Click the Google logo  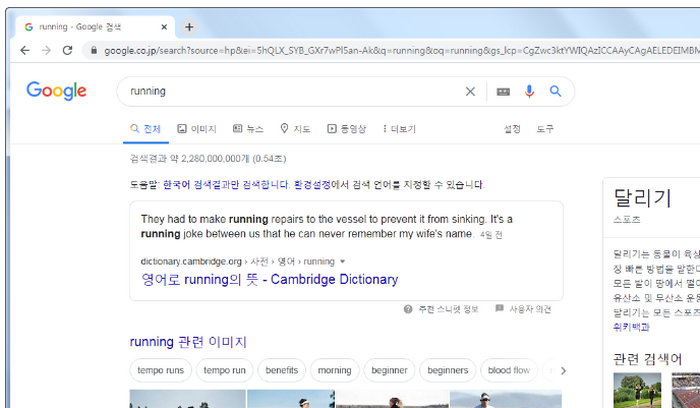point(56,91)
